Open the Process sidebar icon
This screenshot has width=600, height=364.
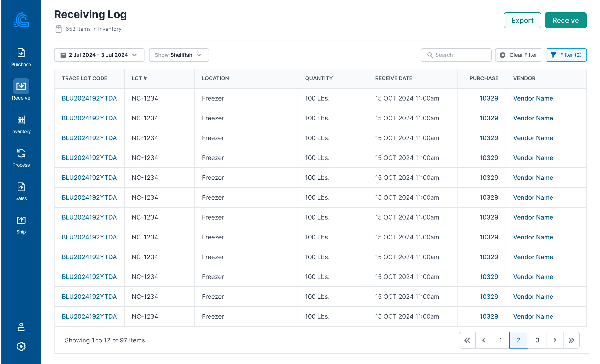click(x=21, y=153)
